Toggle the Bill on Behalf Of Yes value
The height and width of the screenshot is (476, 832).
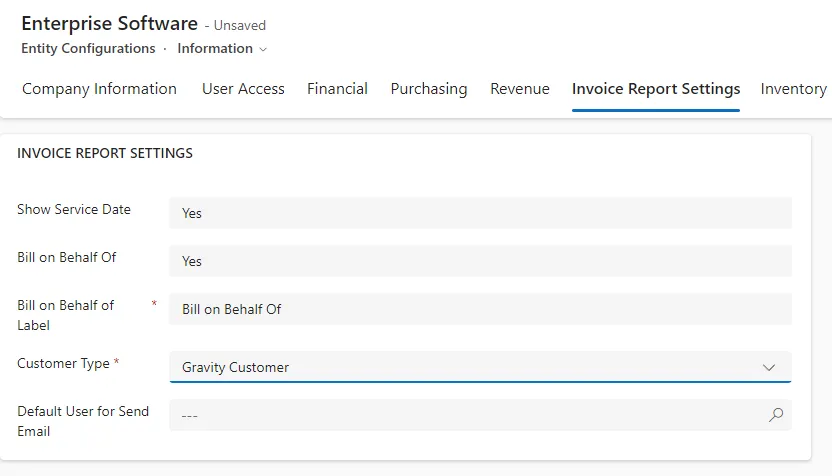click(x=480, y=261)
